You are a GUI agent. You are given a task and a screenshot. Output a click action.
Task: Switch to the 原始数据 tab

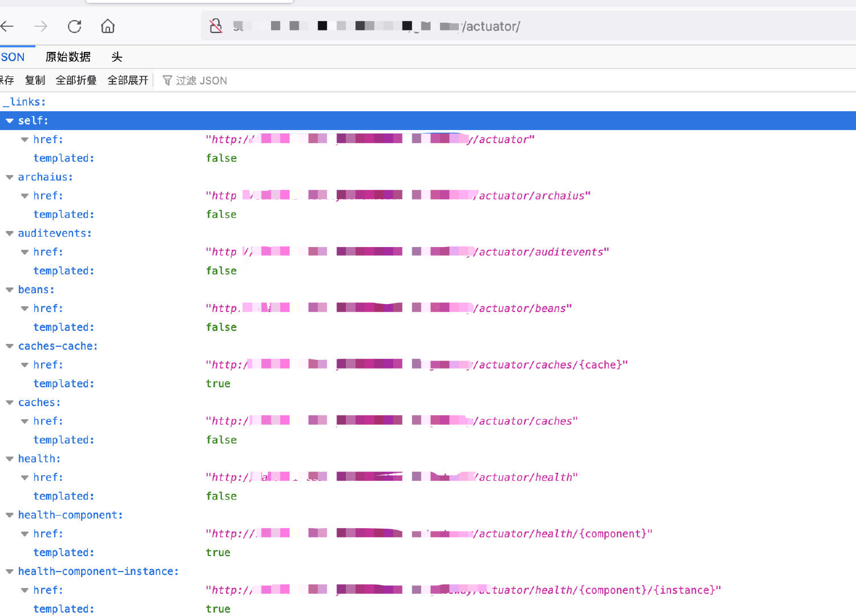[x=68, y=57]
